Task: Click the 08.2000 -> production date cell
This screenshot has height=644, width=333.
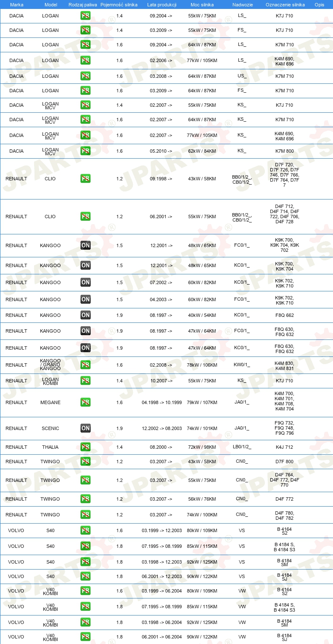Action: click(x=161, y=447)
